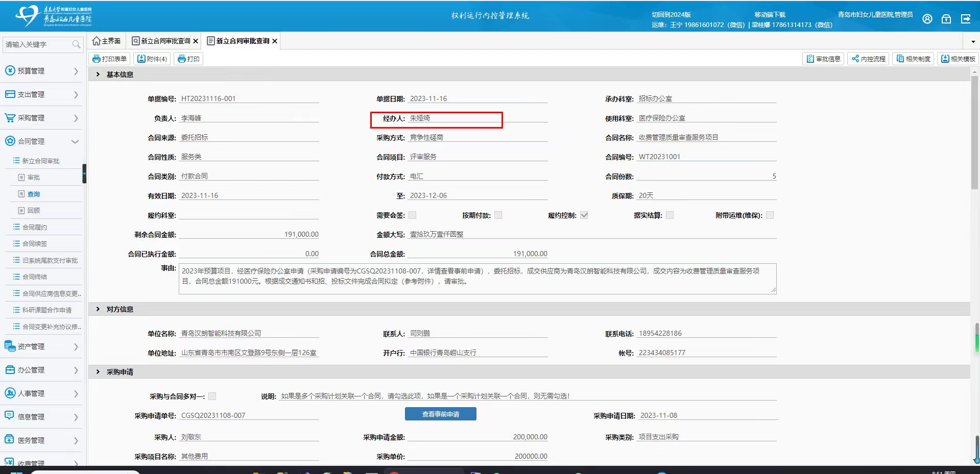
Task: Close the first 新立合同审批查询 tab
Action: pyautogui.click(x=195, y=41)
